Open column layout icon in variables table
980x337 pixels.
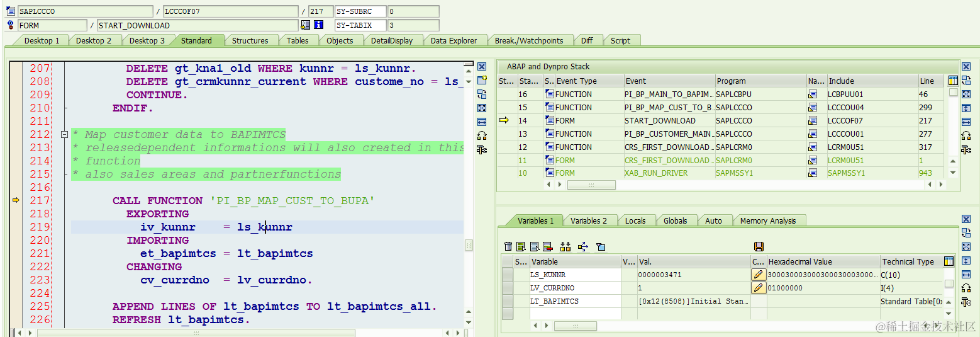coord(949,261)
